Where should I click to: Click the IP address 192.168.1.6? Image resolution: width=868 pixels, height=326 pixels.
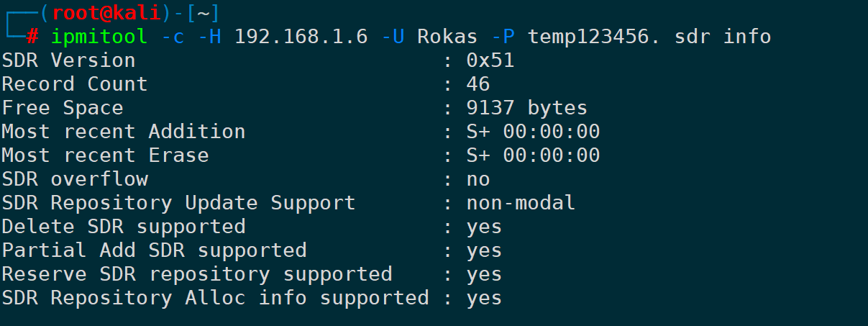click(x=301, y=36)
